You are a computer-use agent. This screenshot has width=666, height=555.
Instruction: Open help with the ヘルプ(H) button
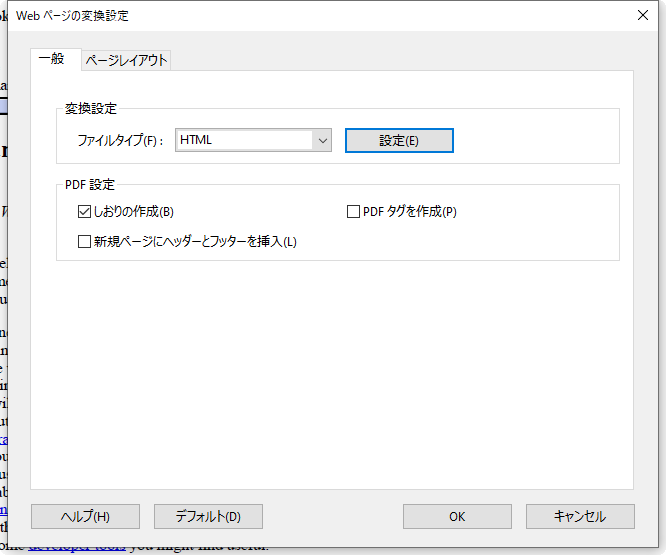(85, 517)
